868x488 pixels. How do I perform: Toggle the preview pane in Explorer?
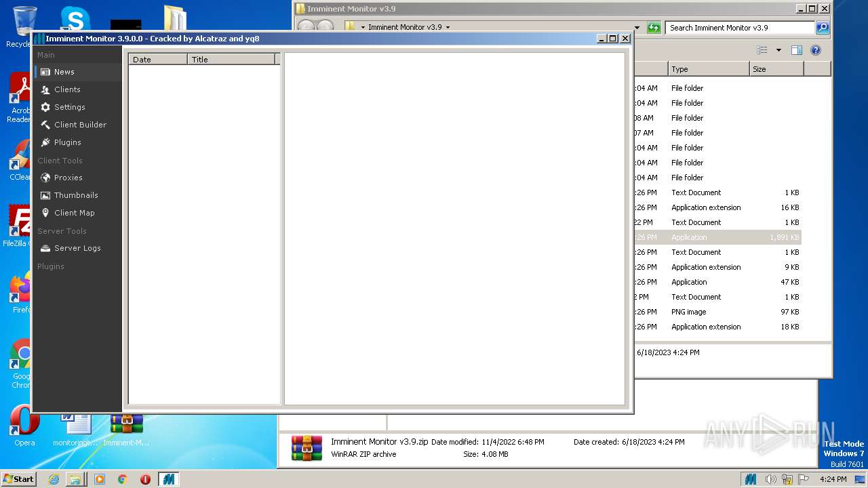coord(797,50)
